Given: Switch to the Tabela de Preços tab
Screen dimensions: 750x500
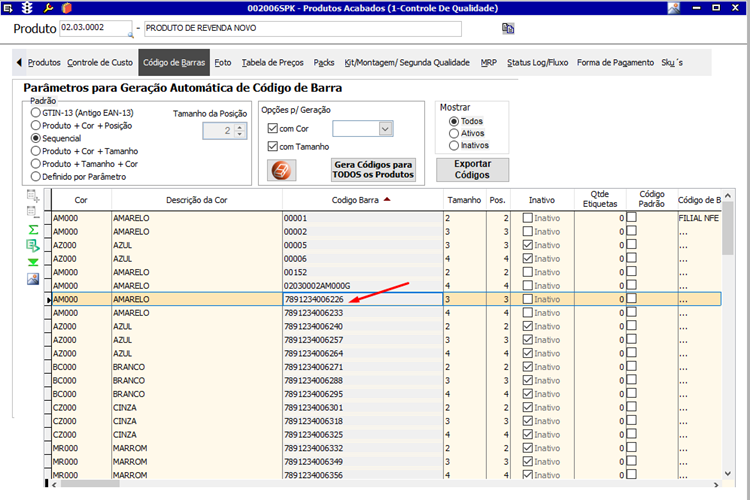Looking at the screenshot, I should (273, 62).
